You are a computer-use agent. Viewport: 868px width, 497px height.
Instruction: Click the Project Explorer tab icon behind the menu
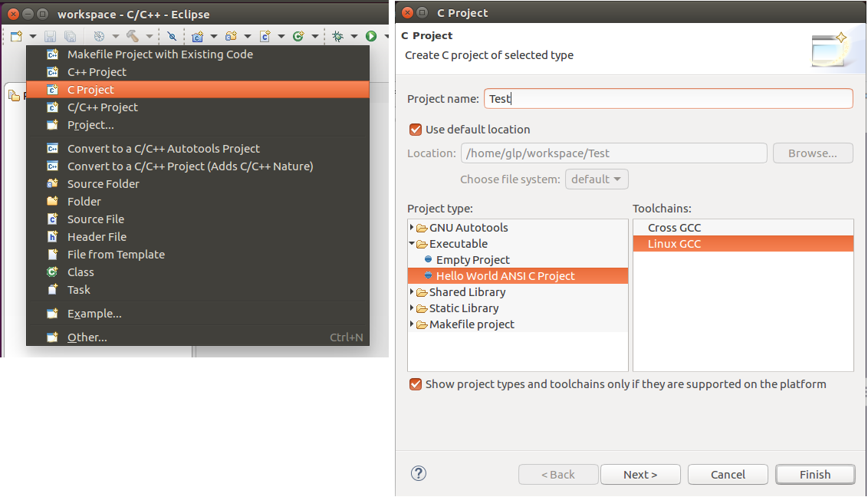[x=15, y=97]
